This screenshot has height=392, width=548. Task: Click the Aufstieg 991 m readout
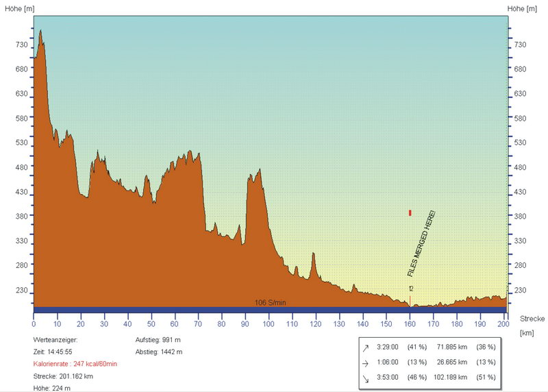[x=159, y=339]
